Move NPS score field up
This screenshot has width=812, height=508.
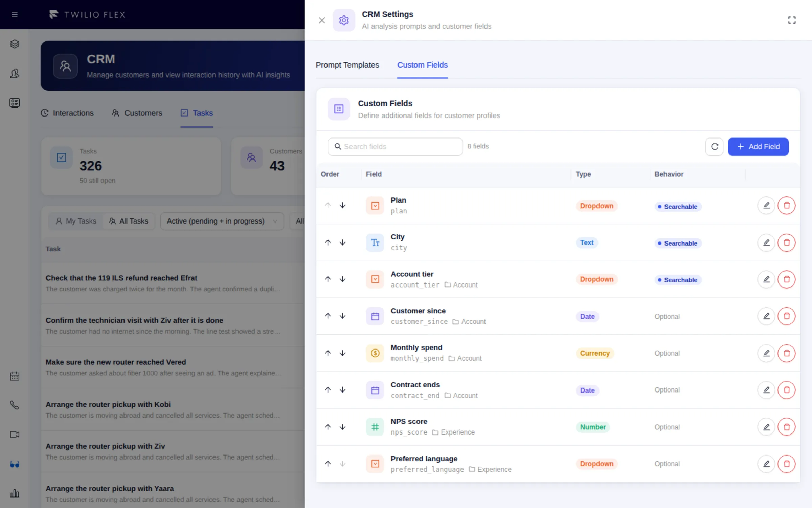(328, 427)
